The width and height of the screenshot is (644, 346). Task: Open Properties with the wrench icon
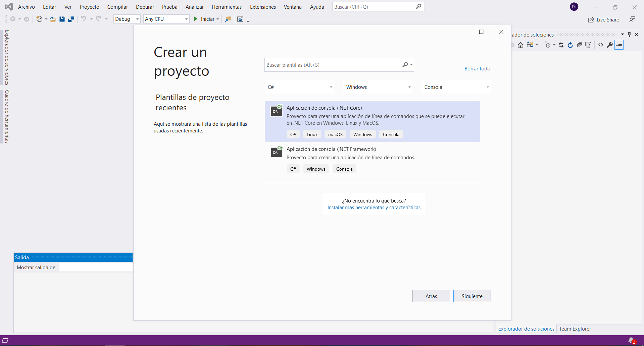pos(610,45)
